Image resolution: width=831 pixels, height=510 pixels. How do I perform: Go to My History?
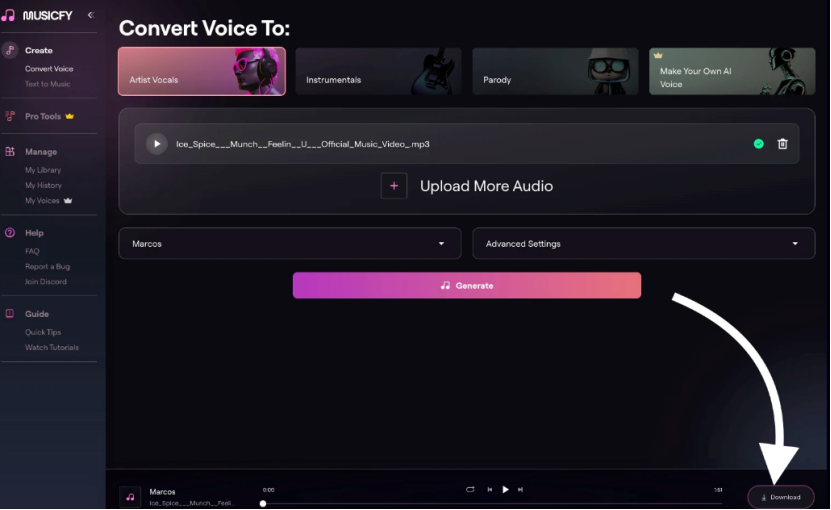pyautogui.click(x=43, y=185)
